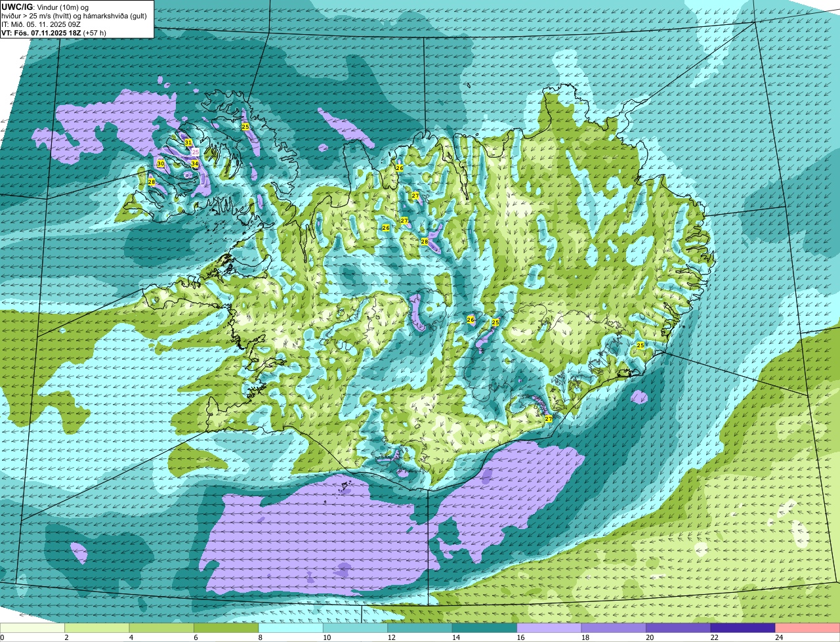This screenshot has width=840, height=642.
Task: Click the legend tick label 2
Action: point(66,637)
